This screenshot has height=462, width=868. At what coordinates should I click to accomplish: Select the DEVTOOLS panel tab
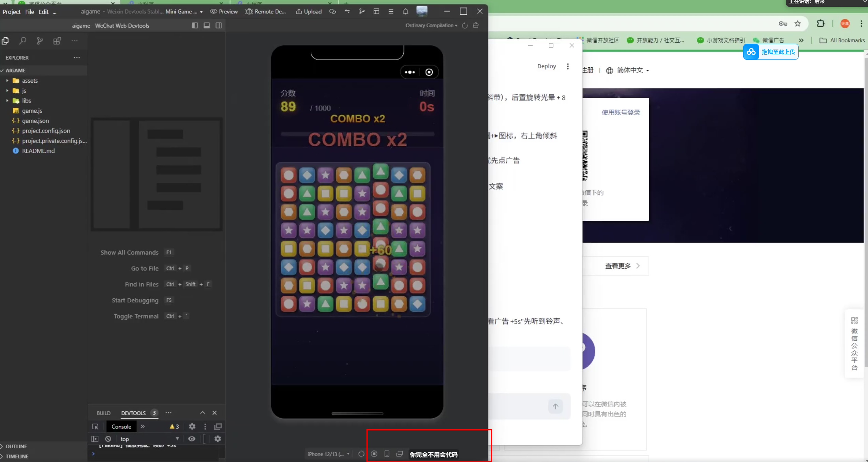coord(133,413)
